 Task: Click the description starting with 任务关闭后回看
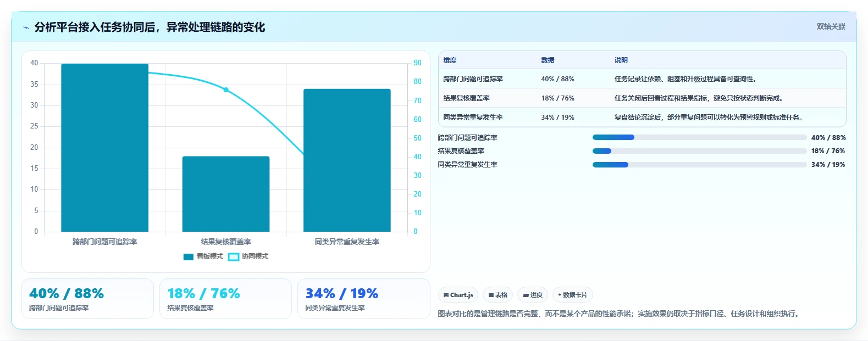coord(700,98)
